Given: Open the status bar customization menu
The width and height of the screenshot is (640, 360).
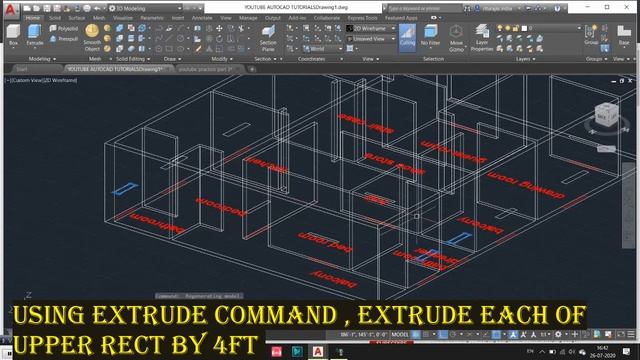Looking at the screenshot, I should point(631,334).
